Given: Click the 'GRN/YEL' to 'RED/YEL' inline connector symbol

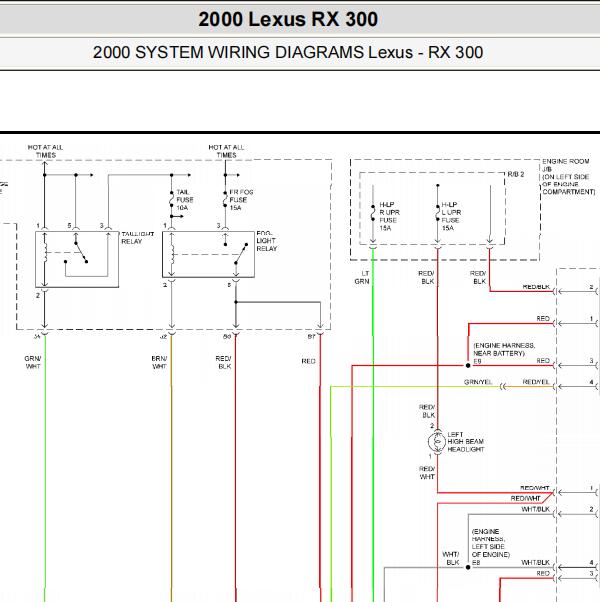Looking at the screenshot, I should point(502,387).
